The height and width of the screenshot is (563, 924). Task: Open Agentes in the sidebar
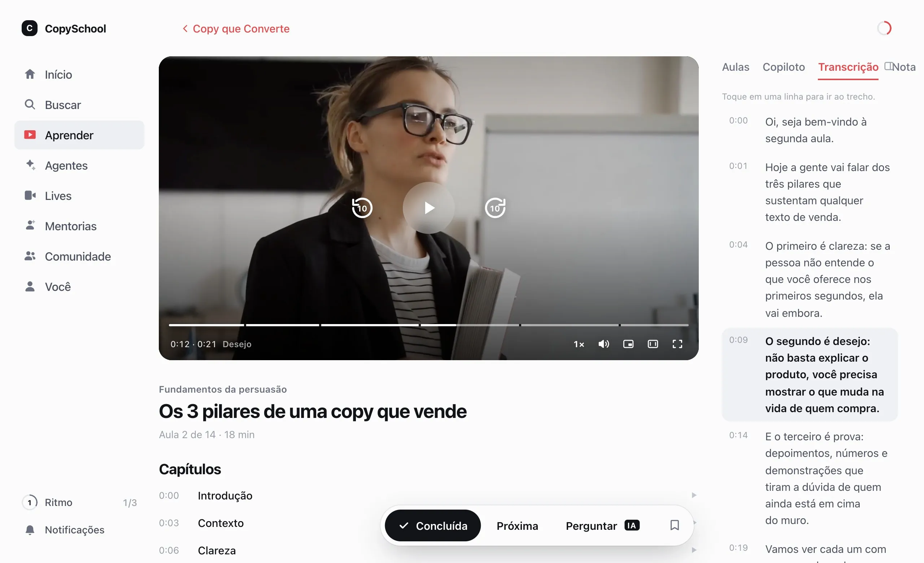(x=79, y=165)
